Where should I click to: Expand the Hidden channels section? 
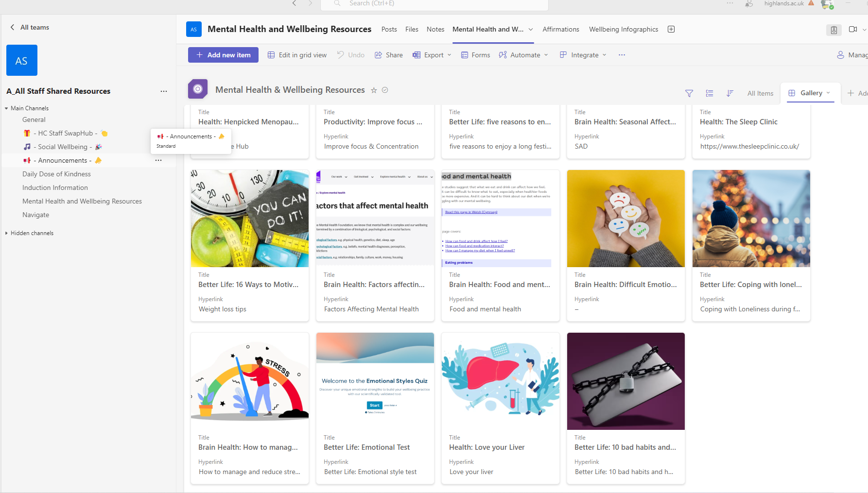[x=7, y=233]
